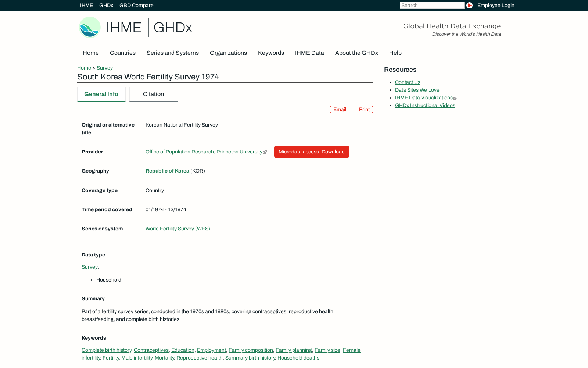Click the Home breadcrumb link
This screenshot has height=368, width=588.
84,68
